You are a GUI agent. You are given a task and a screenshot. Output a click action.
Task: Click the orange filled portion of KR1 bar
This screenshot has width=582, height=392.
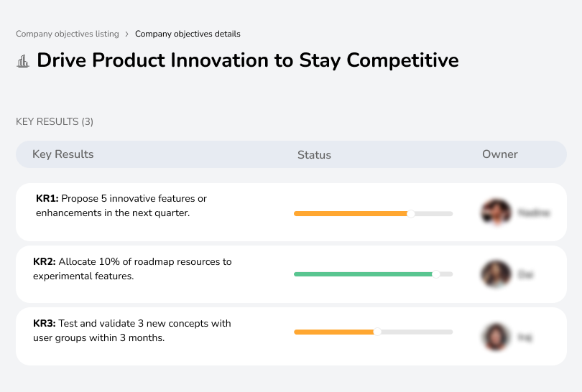coord(351,213)
